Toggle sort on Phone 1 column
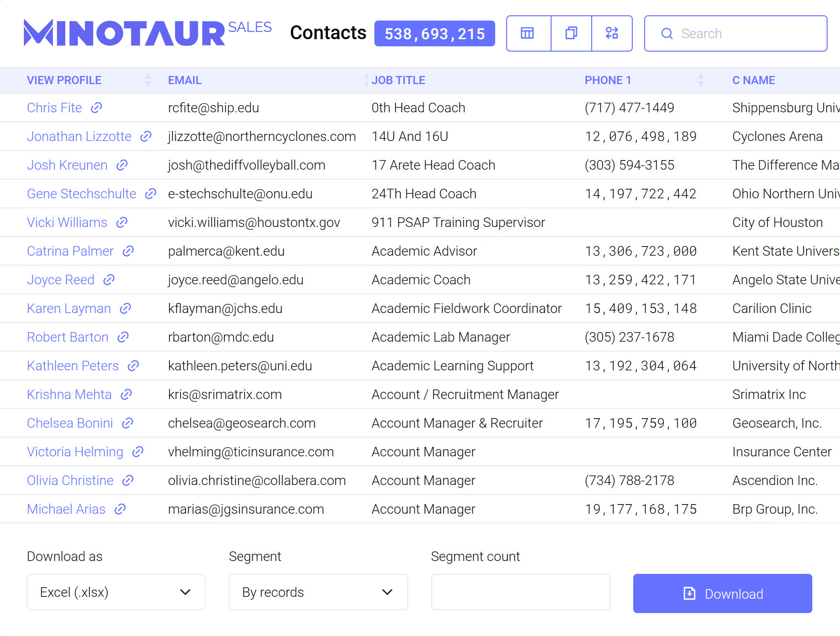 pyautogui.click(x=701, y=80)
